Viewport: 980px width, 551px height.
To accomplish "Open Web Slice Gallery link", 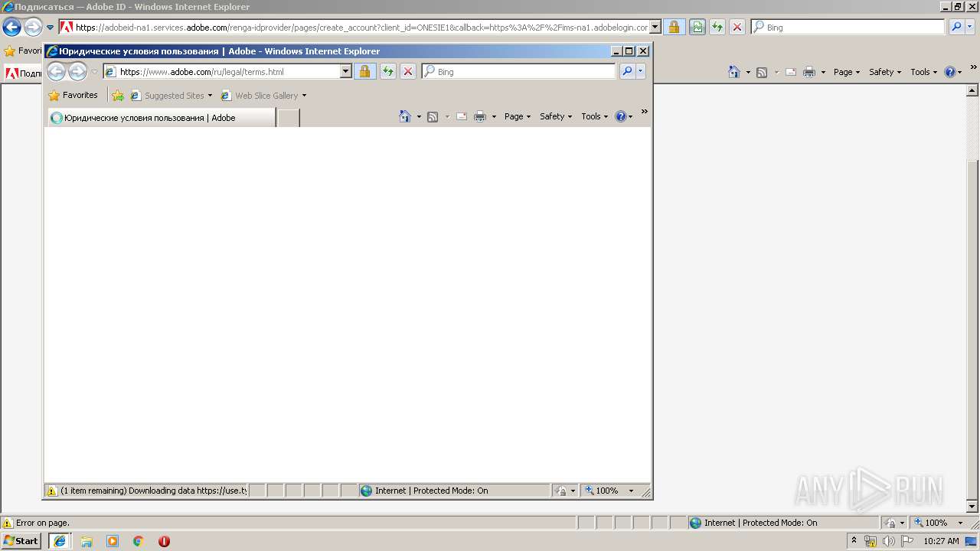I will tap(263, 96).
